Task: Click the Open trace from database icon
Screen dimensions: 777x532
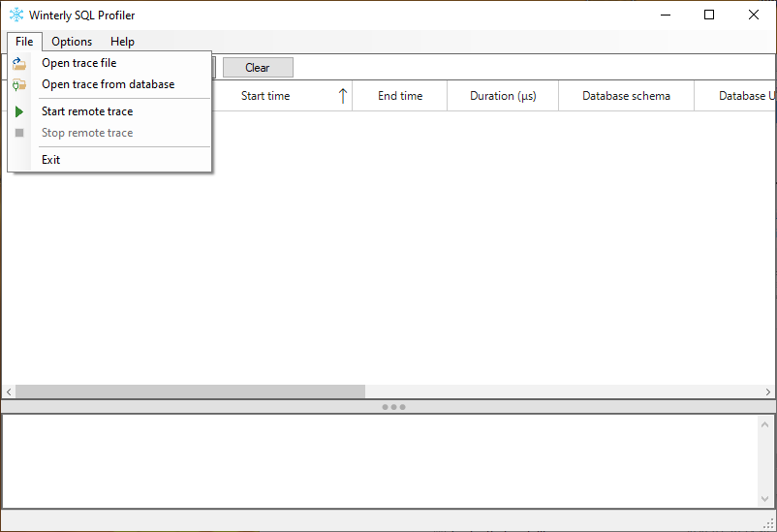Action: (x=19, y=84)
